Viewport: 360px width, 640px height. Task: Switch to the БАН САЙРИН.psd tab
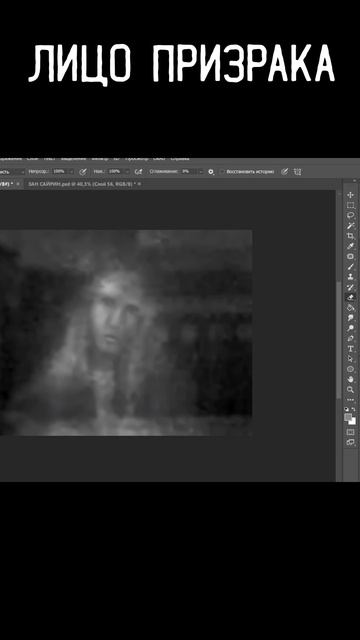click(81, 184)
